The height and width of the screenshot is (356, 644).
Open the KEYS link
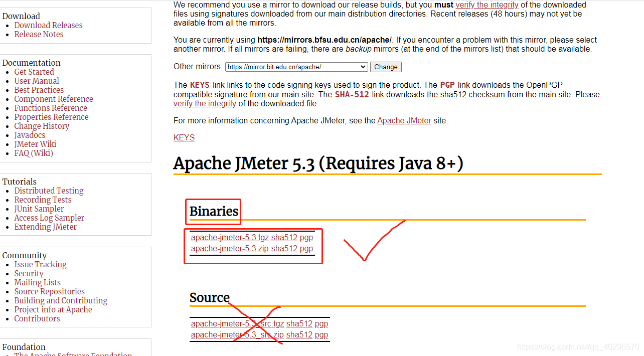184,137
